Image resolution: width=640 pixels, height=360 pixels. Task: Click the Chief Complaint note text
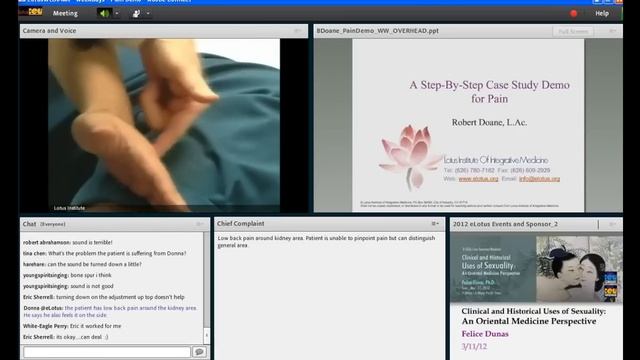click(327, 242)
